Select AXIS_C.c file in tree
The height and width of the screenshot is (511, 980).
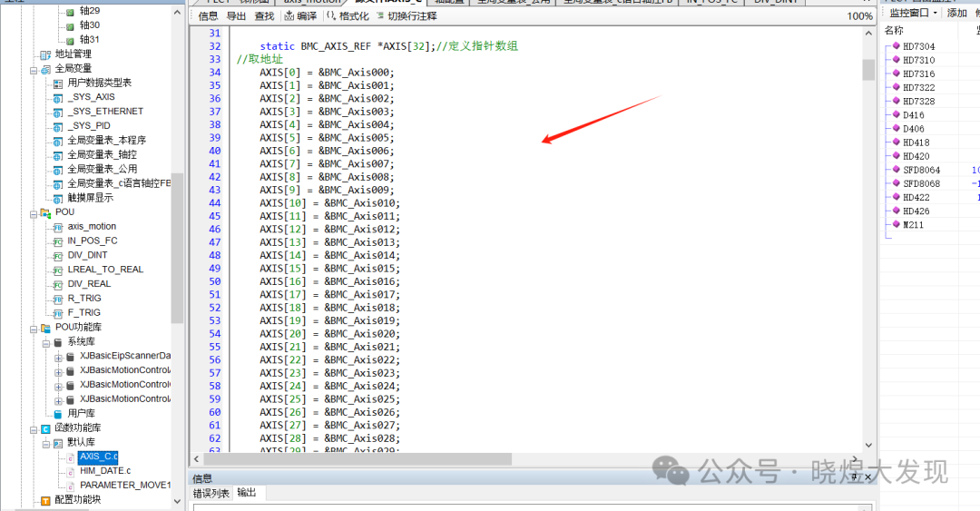[98, 457]
